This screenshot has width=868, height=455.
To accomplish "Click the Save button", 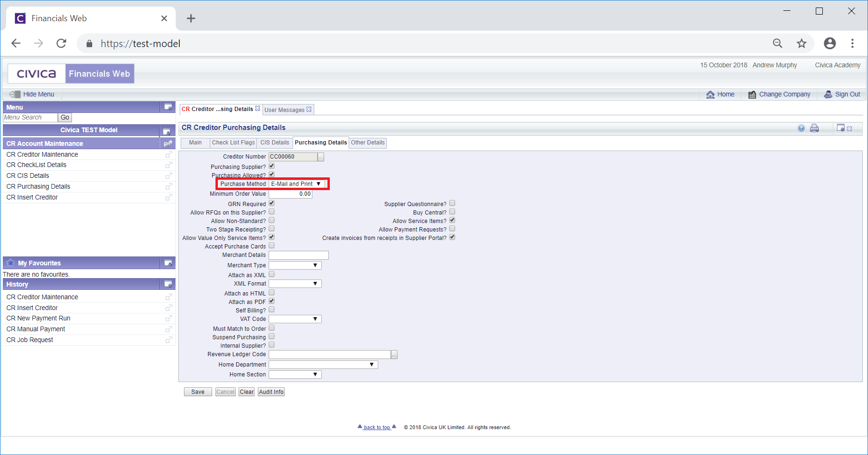I will [x=198, y=392].
